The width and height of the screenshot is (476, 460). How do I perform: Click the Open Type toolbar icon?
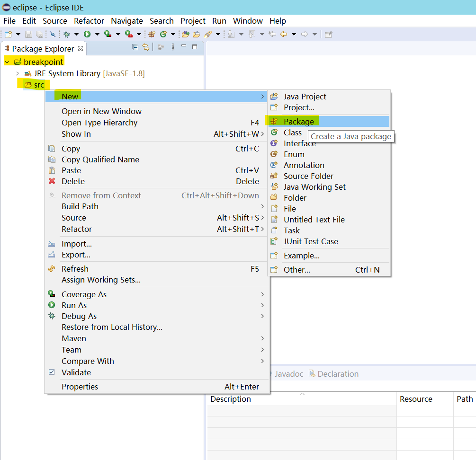(x=186, y=34)
